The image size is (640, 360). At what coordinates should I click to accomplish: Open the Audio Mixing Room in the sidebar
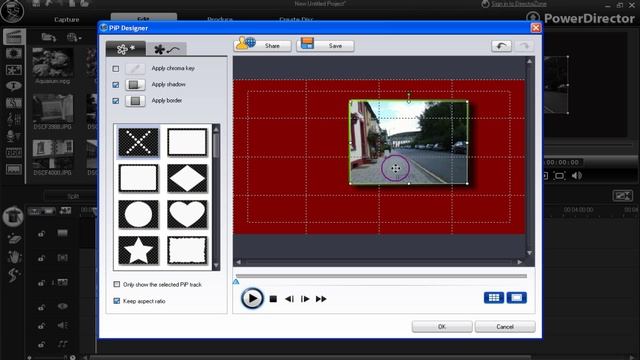click(x=13, y=119)
